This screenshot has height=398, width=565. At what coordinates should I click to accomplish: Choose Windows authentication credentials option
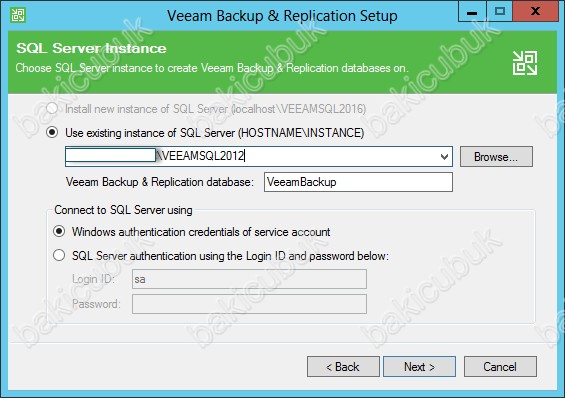coord(59,231)
